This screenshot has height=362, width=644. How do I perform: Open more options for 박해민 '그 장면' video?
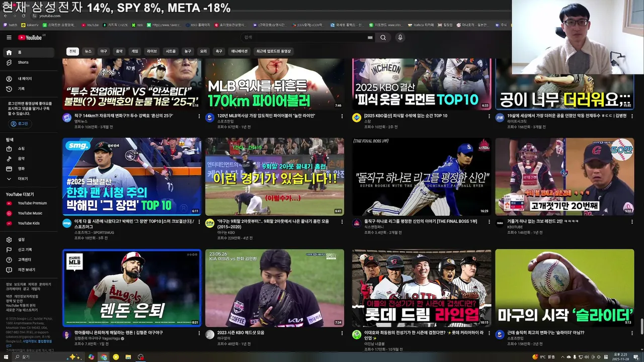pyautogui.click(x=199, y=221)
